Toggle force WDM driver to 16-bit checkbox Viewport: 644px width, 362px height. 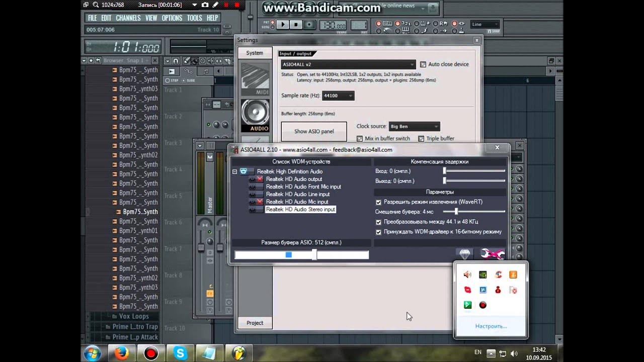click(x=378, y=232)
